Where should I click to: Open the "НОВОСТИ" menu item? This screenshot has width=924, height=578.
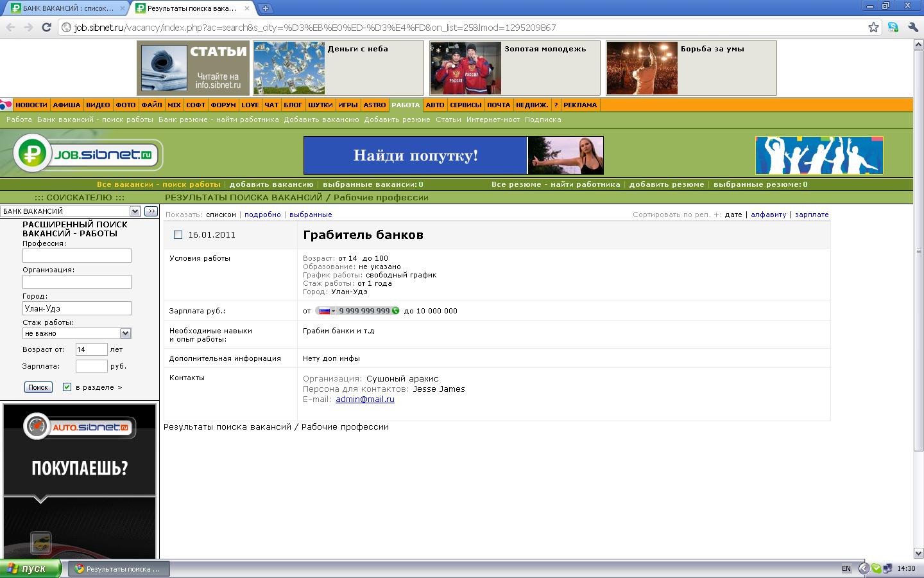click(31, 105)
